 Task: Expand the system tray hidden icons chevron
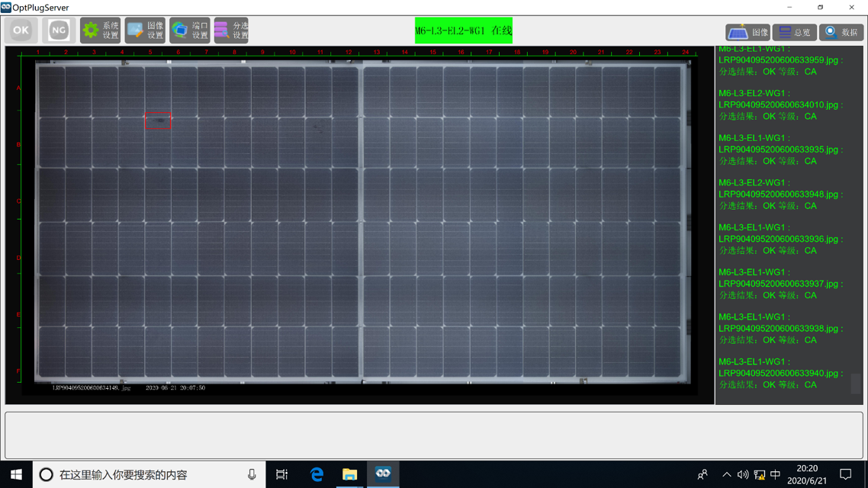(x=726, y=474)
